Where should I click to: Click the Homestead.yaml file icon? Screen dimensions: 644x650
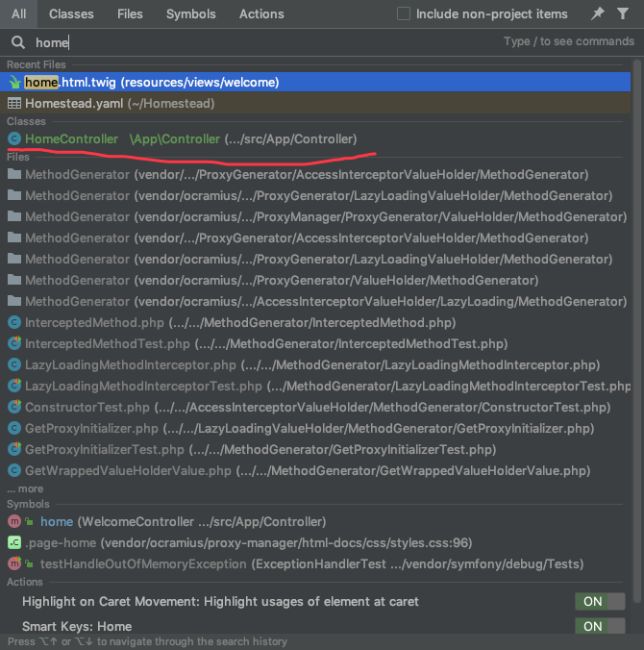[x=14, y=103]
